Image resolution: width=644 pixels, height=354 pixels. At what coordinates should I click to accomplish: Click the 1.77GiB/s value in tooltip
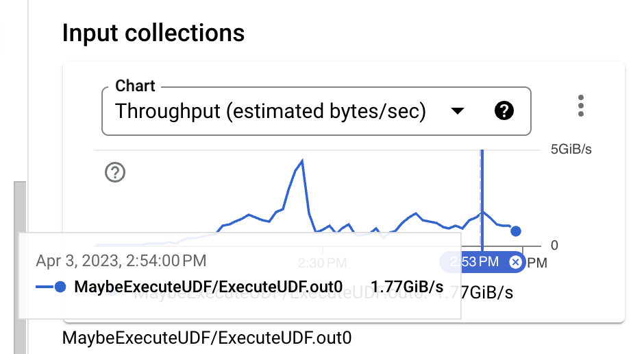point(407,287)
